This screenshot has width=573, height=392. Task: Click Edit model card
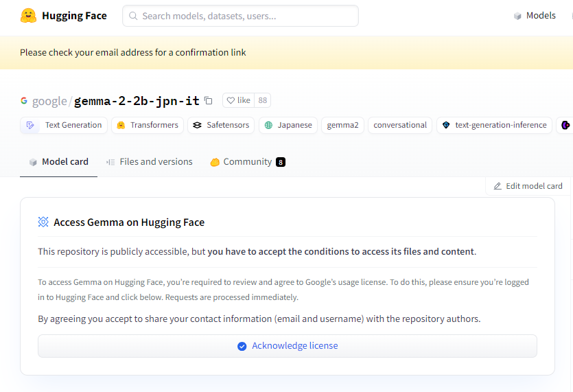(528, 186)
